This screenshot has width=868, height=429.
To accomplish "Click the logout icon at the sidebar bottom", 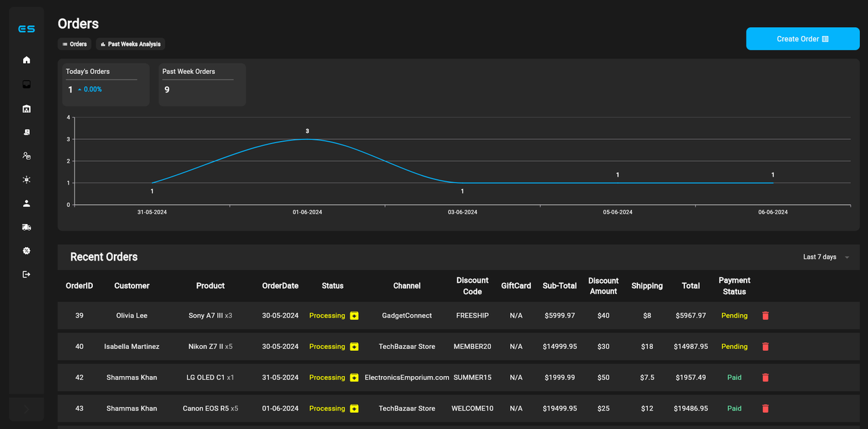I will tap(26, 274).
